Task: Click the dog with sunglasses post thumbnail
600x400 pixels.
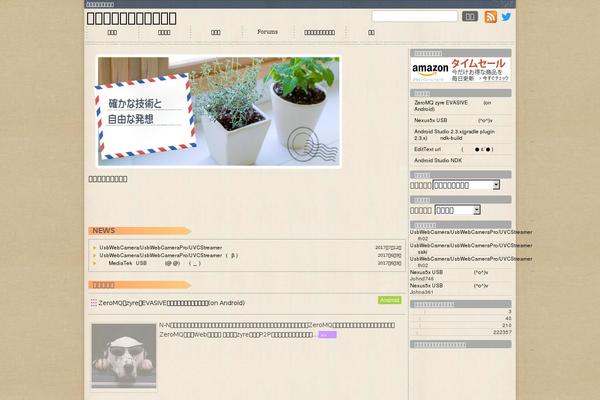Action: [x=124, y=356]
